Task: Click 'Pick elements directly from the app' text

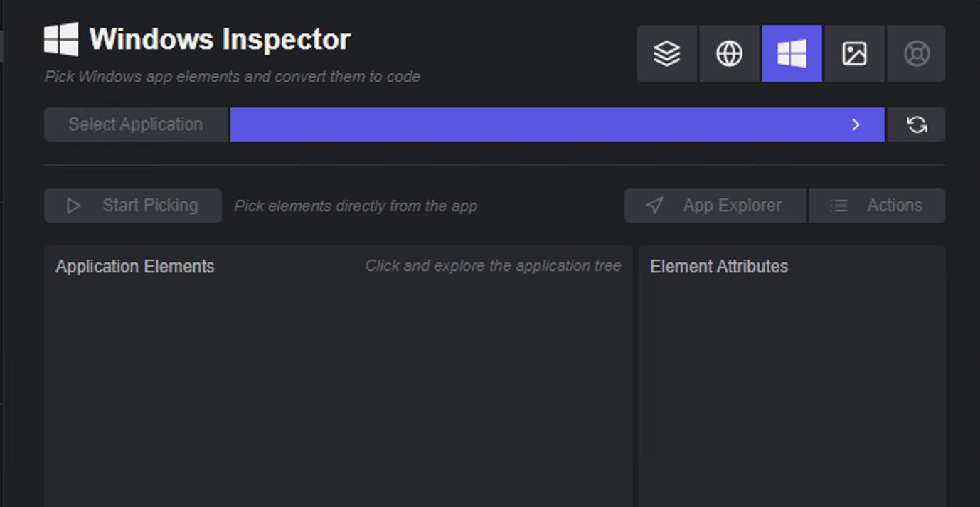Action: tap(356, 206)
